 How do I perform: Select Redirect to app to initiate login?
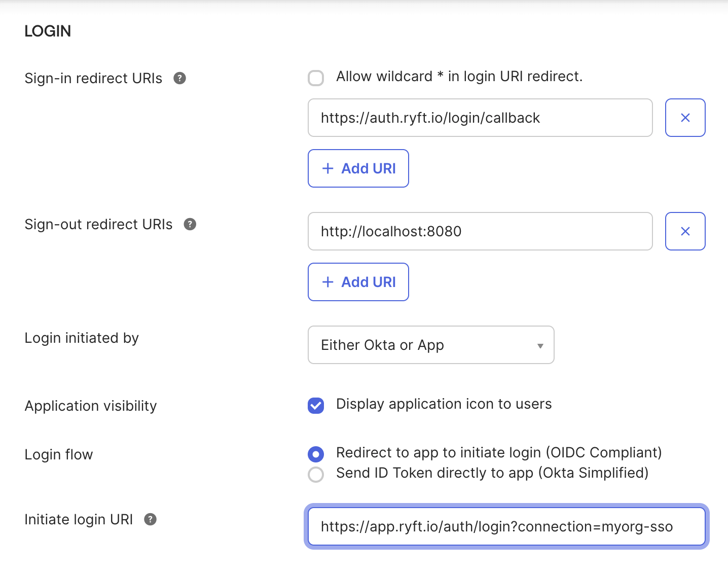tap(316, 454)
